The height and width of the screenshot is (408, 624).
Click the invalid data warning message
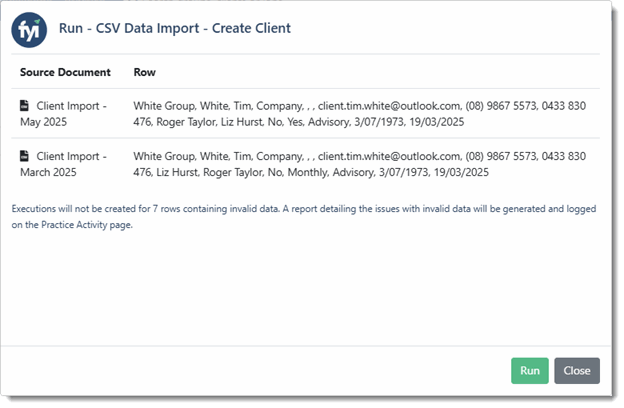click(304, 217)
